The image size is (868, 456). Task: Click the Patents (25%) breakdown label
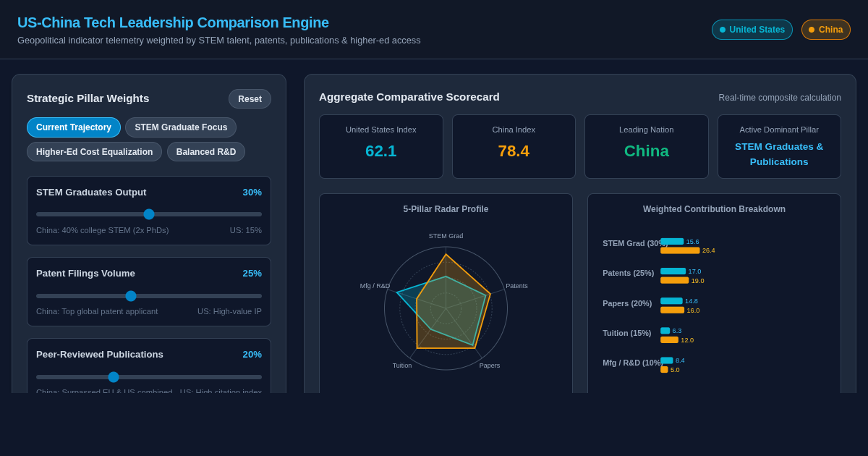(x=629, y=273)
